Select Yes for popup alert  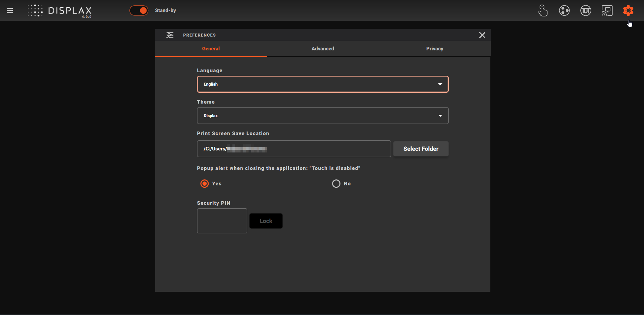[205, 184]
